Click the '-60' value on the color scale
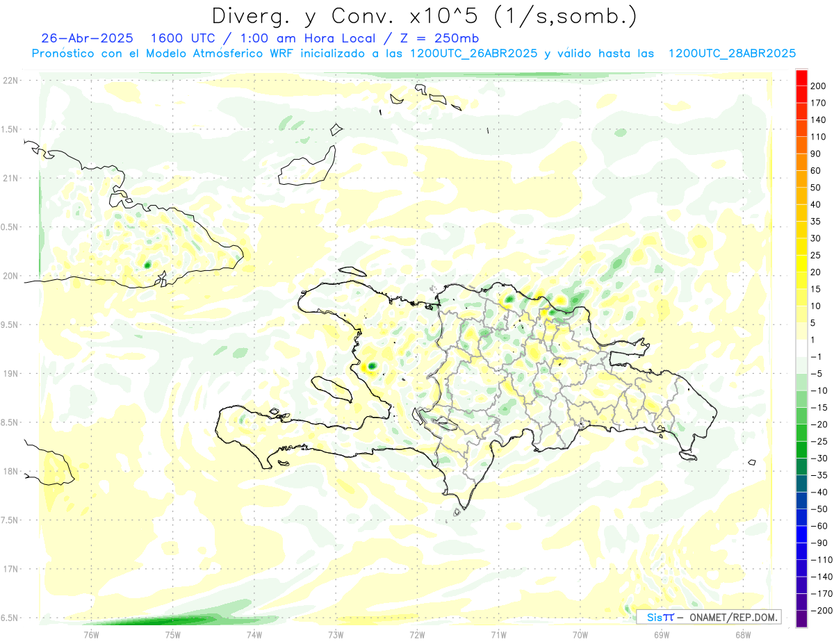 pyautogui.click(x=818, y=526)
